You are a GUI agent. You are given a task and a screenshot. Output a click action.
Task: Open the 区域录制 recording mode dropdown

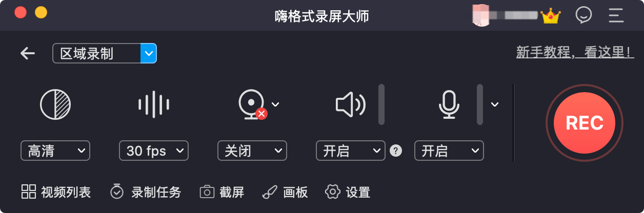tap(105, 53)
